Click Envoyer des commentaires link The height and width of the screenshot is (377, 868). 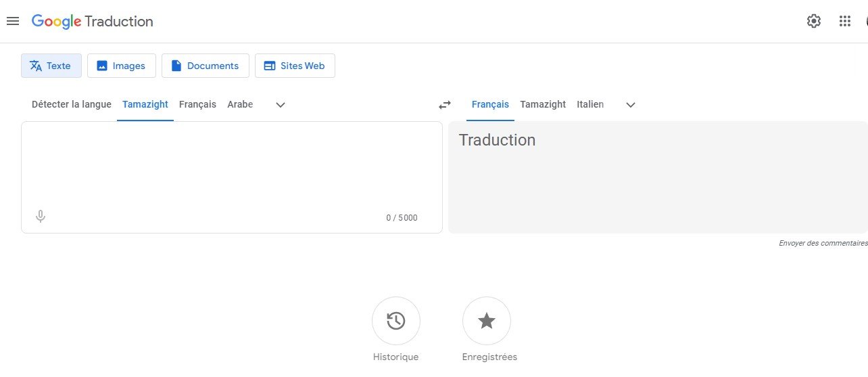[x=823, y=243]
